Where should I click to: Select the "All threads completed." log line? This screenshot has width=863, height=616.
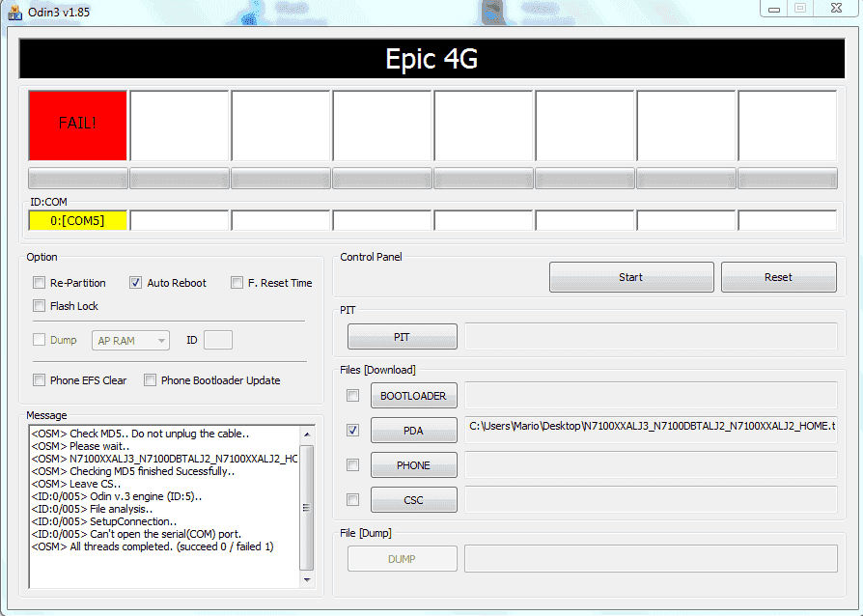(153, 546)
